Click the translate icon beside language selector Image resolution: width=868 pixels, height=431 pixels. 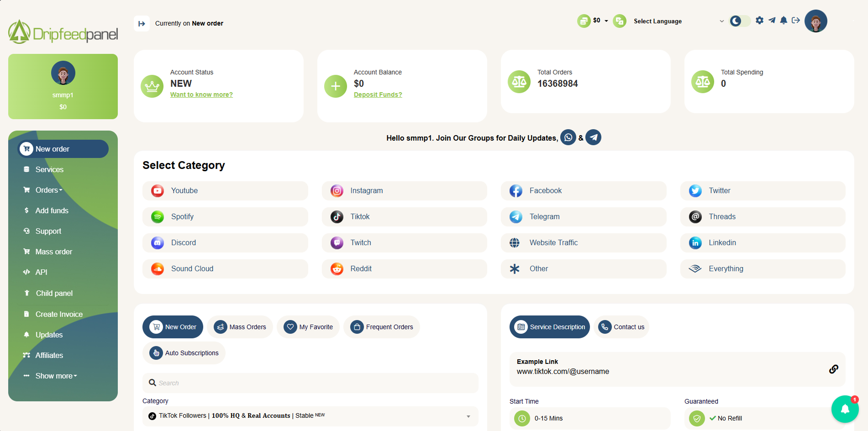pos(620,21)
